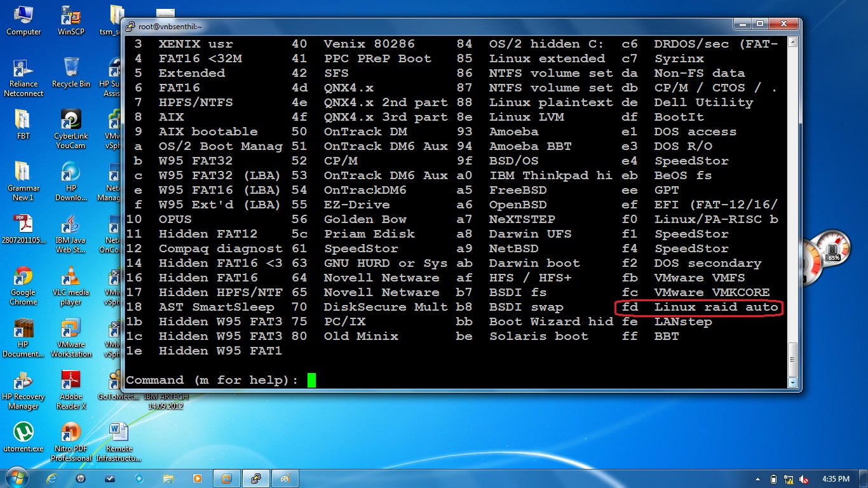
Task: Open Windows Explorer from the taskbar
Action: pyautogui.click(x=168, y=478)
